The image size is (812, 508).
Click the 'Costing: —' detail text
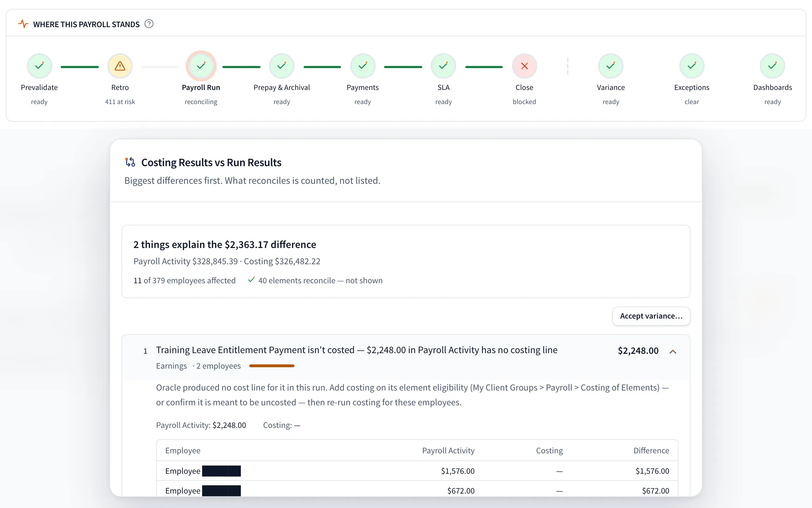[281, 425]
